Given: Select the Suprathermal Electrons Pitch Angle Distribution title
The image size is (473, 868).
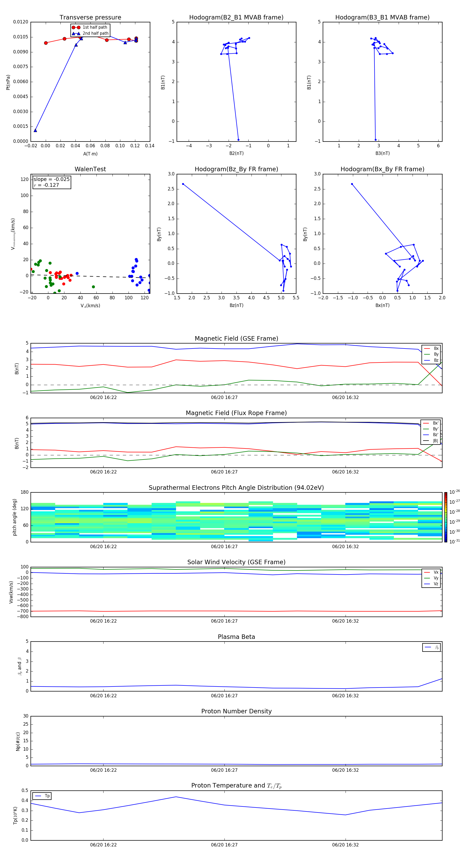Looking at the screenshot, I should 236,488.
